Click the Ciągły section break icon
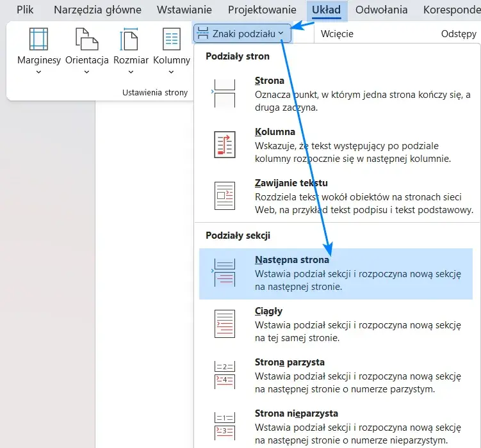Image resolution: width=481 pixels, height=448 pixels. point(225,324)
